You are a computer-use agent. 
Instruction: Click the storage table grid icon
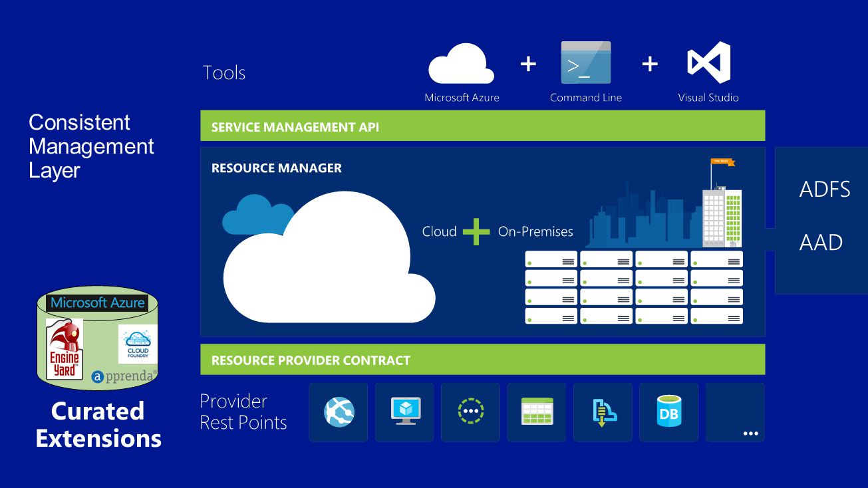coord(537,412)
